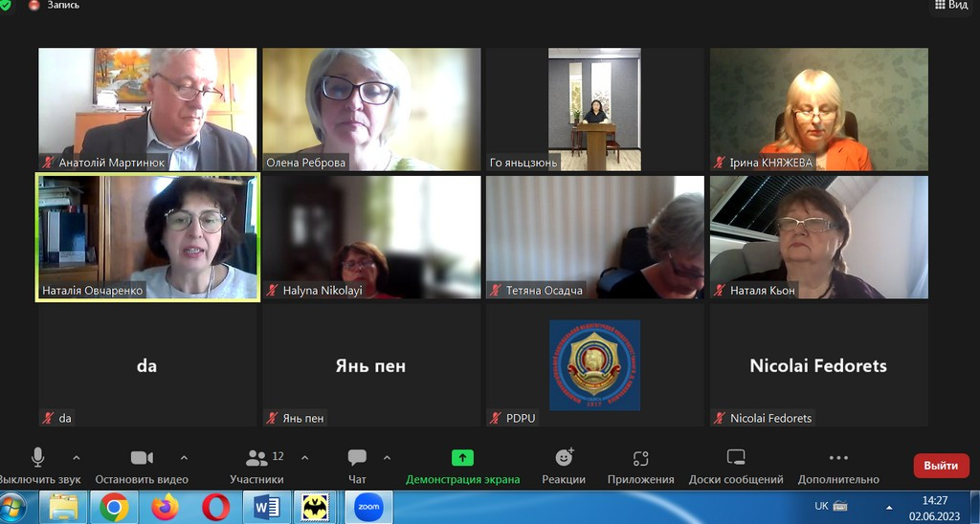Mute microphone with Выключить звук button

point(38,466)
